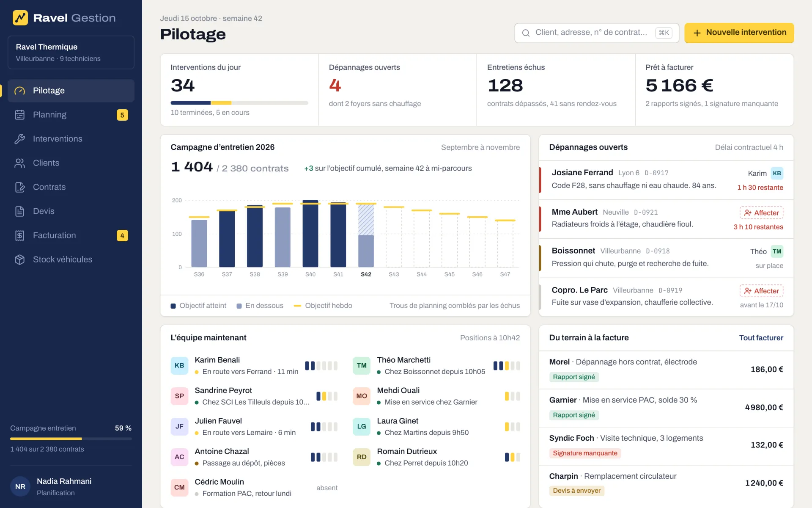This screenshot has width=812, height=508.
Task: Click Romain Dutrieux's RD avatar
Action: [x=362, y=457]
